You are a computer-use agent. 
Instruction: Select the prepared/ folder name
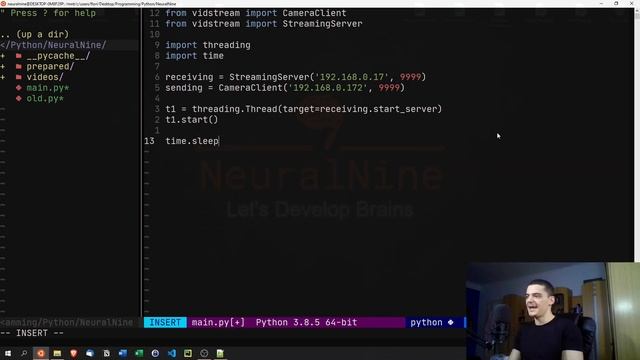pos(51,67)
